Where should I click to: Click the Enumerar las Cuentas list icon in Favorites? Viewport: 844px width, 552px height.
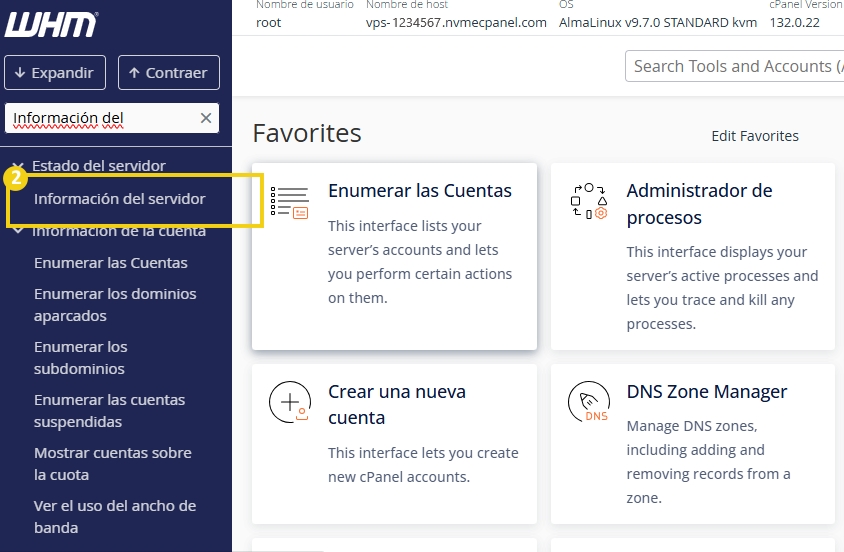click(x=290, y=202)
